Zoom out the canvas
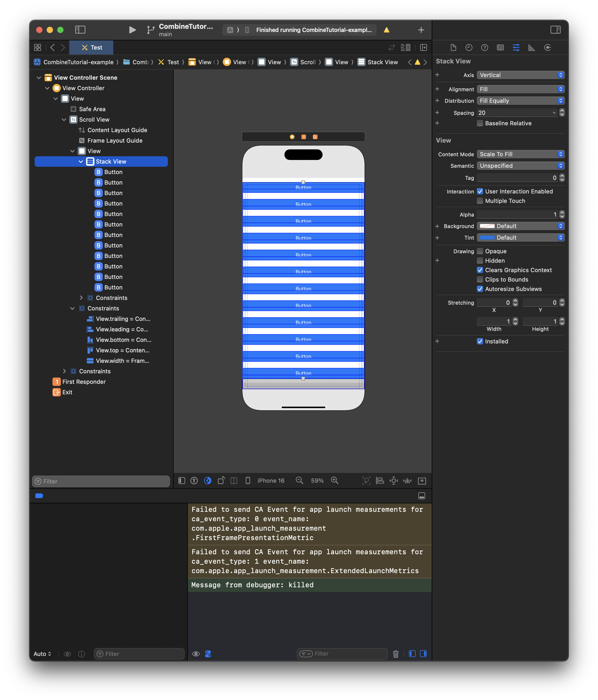 pos(299,480)
